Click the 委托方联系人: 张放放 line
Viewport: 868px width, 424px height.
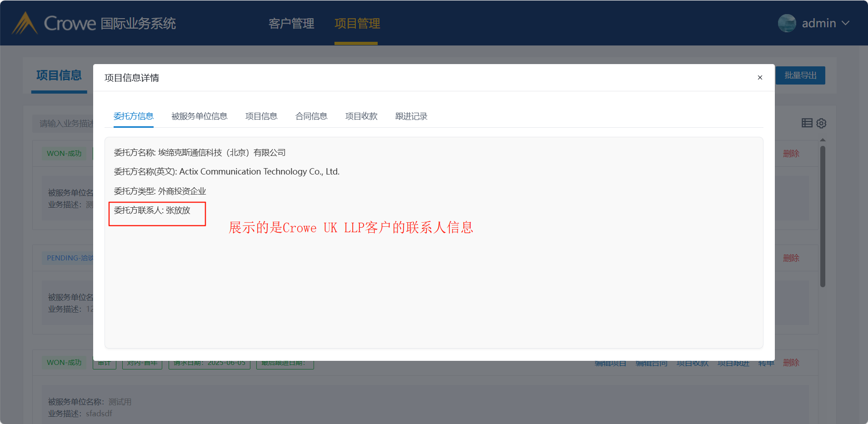click(x=152, y=210)
